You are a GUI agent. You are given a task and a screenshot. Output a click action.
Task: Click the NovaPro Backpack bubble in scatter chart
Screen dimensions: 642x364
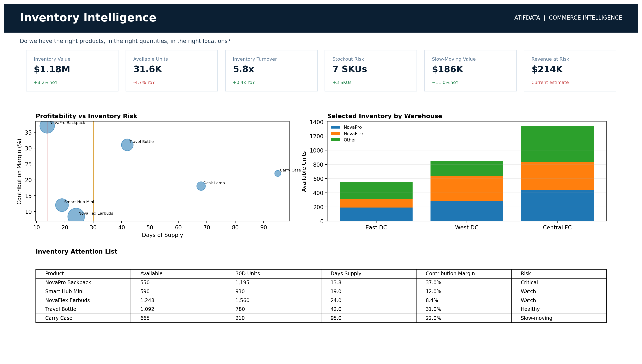tap(47, 127)
